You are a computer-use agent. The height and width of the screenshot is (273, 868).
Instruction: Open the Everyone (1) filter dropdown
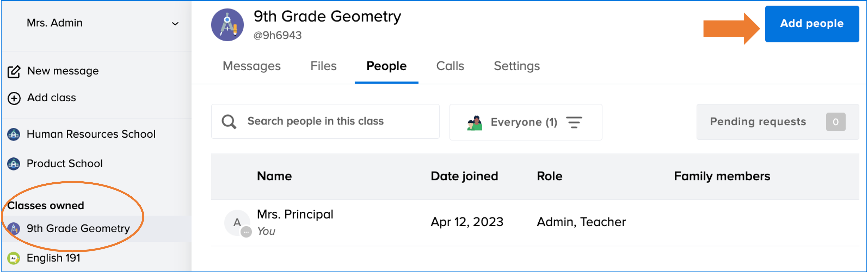[524, 122]
